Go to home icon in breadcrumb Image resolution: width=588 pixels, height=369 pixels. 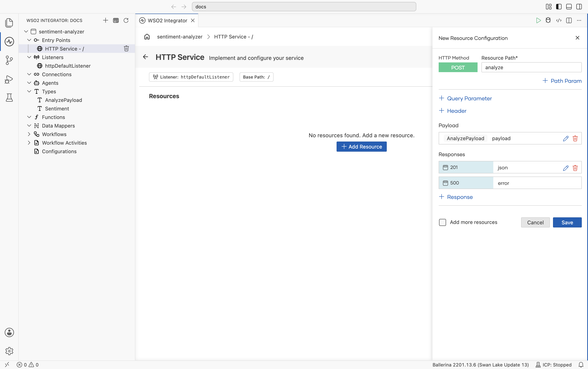click(x=147, y=37)
